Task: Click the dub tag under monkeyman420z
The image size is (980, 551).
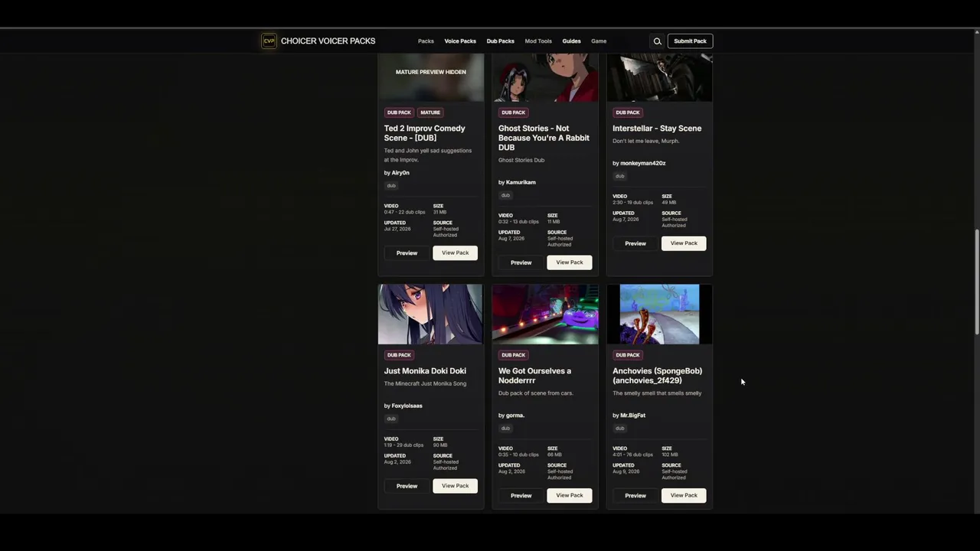Action: [x=619, y=176]
